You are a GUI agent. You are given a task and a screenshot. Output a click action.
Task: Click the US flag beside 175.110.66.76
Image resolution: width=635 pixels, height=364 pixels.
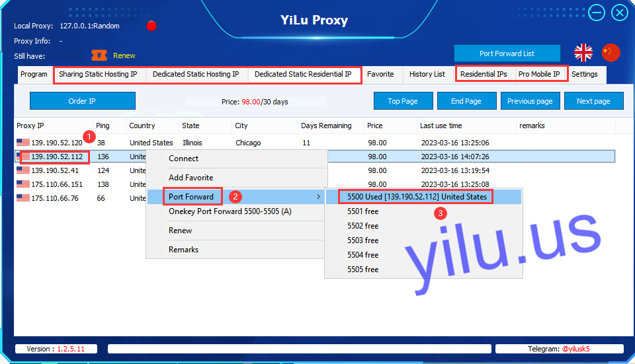click(x=23, y=198)
